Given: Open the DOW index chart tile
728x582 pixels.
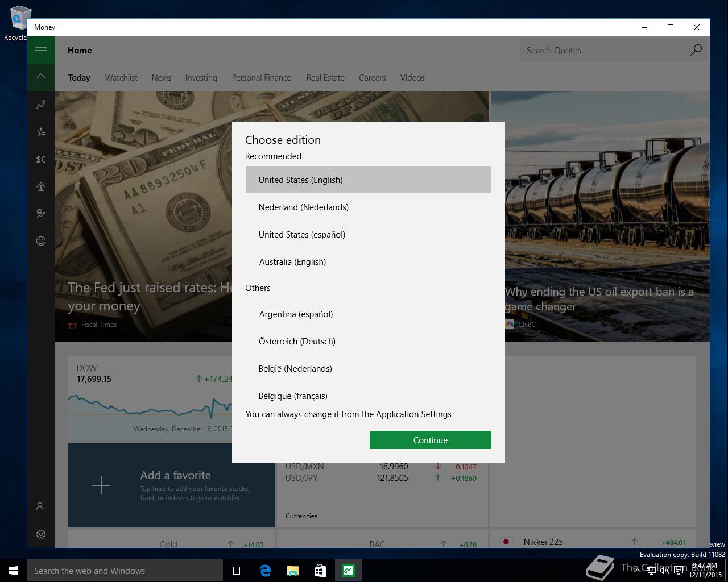Looking at the screenshot, I should pyautogui.click(x=150, y=399).
